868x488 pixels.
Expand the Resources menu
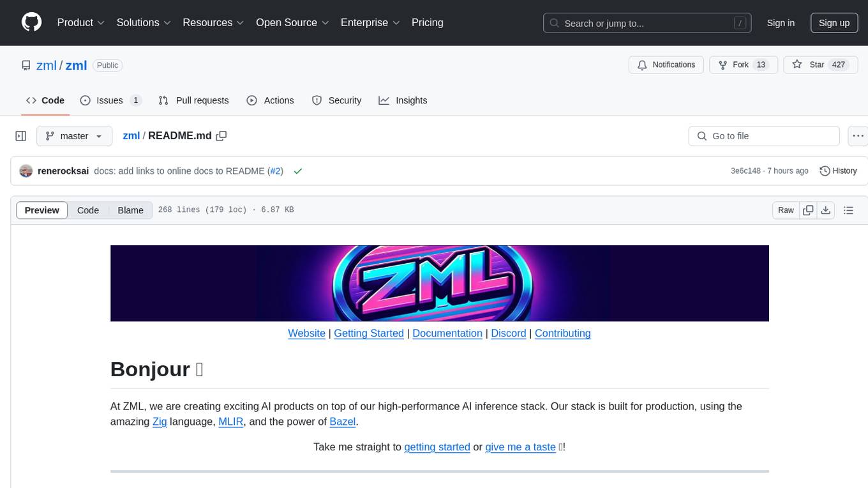click(x=213, y=22)
